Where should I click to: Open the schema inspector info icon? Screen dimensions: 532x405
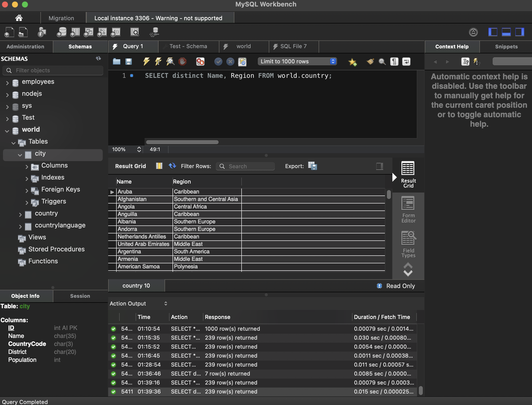tap(42, 32)
